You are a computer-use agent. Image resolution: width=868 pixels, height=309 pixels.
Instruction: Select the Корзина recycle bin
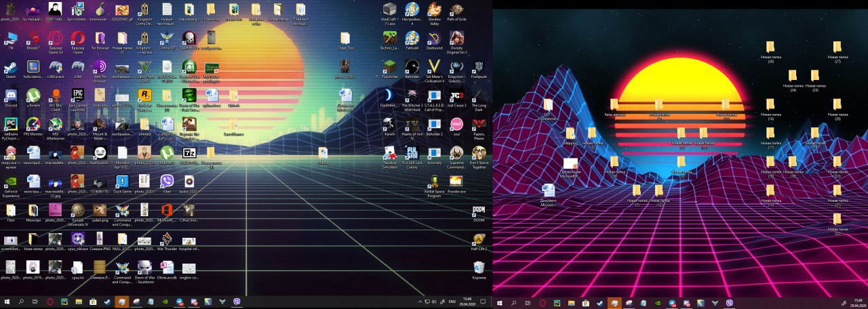tap(479, 270)
